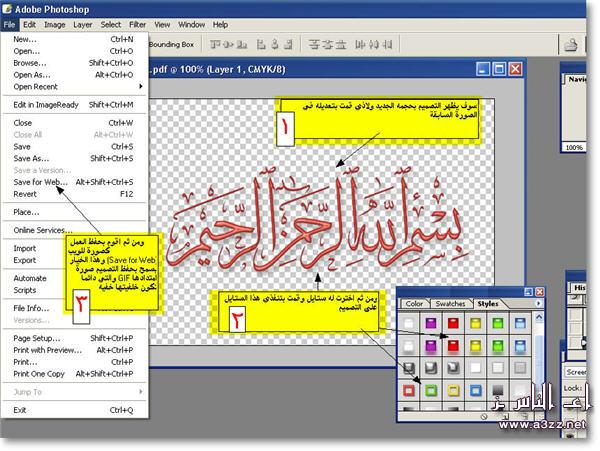This screenshot has height=451, width=600.
Task: Collapse the Styles palette window button
Action: tap(528, 292)
